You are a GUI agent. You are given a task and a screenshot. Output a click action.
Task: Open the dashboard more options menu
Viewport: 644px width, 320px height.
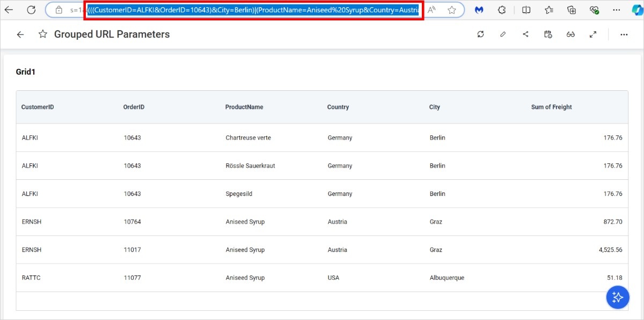pyautogui.click(x=624, y=34)
